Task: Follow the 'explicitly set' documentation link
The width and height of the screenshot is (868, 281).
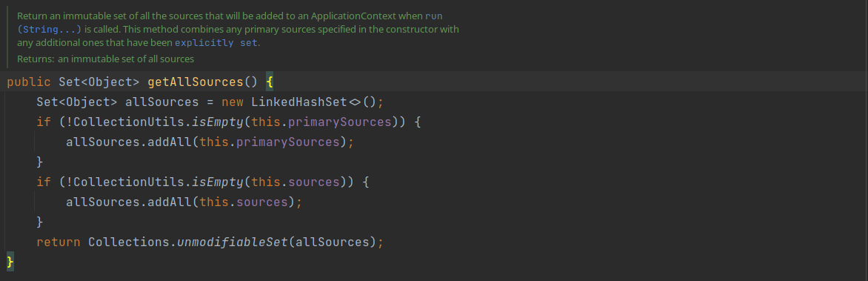Action: click(x=216, y=43)
